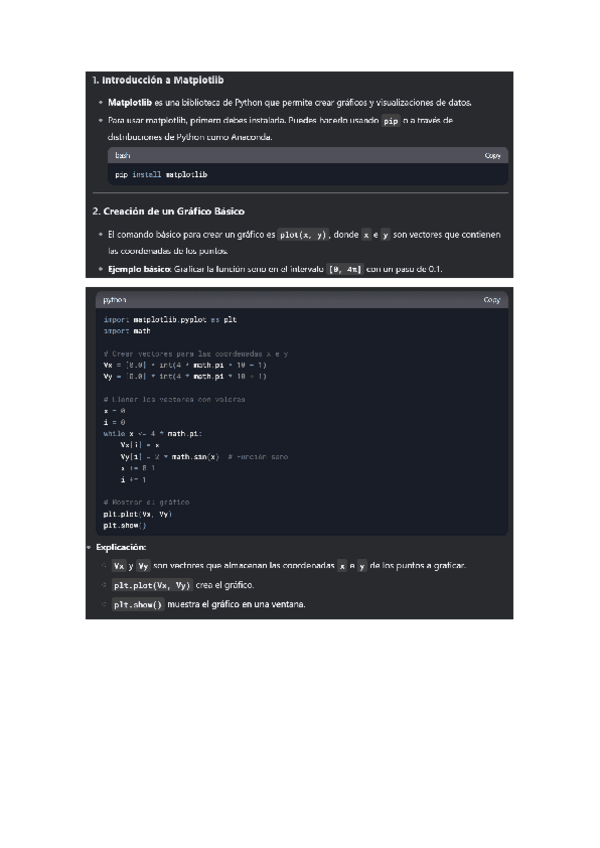Click the 'plt.show()' line in code block
This screenshot has height=848, width=600.
(124, 524)
